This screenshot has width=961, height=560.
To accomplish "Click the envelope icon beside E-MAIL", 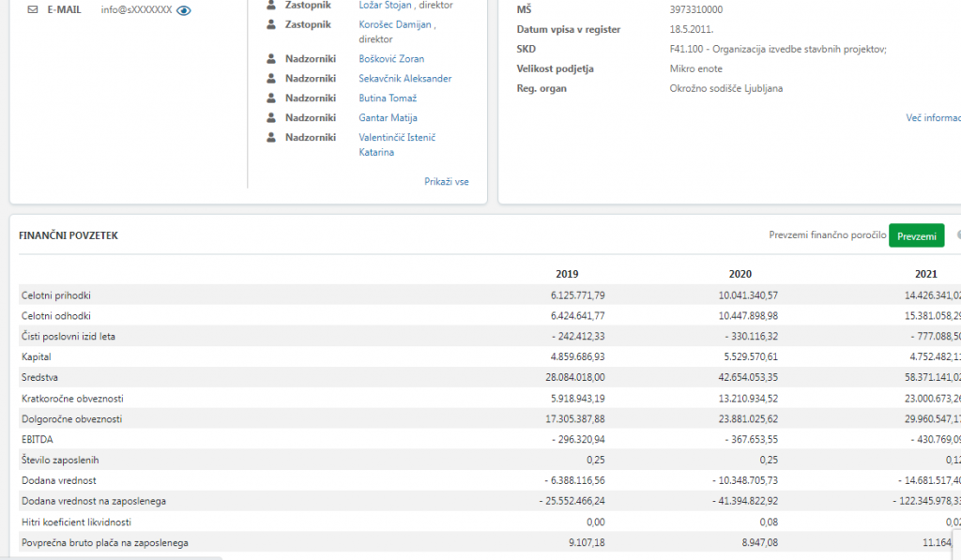I will (x=33, y=9).
